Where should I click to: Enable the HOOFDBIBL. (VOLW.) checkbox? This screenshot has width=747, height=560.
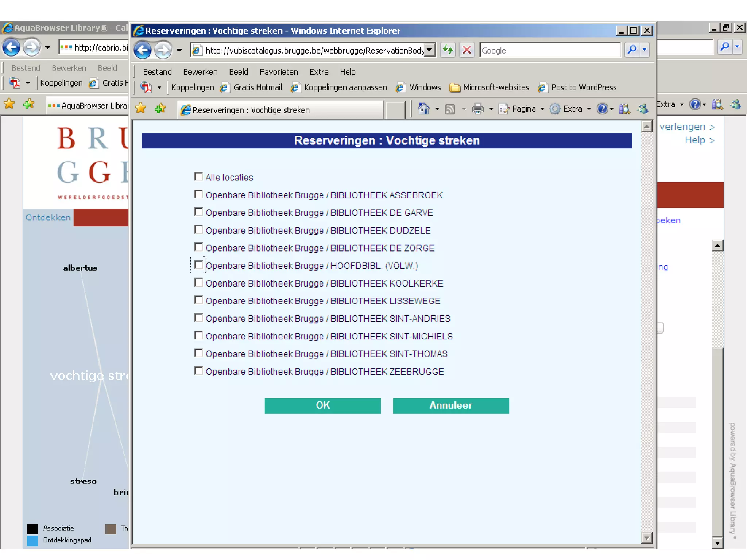click(198, 265)
